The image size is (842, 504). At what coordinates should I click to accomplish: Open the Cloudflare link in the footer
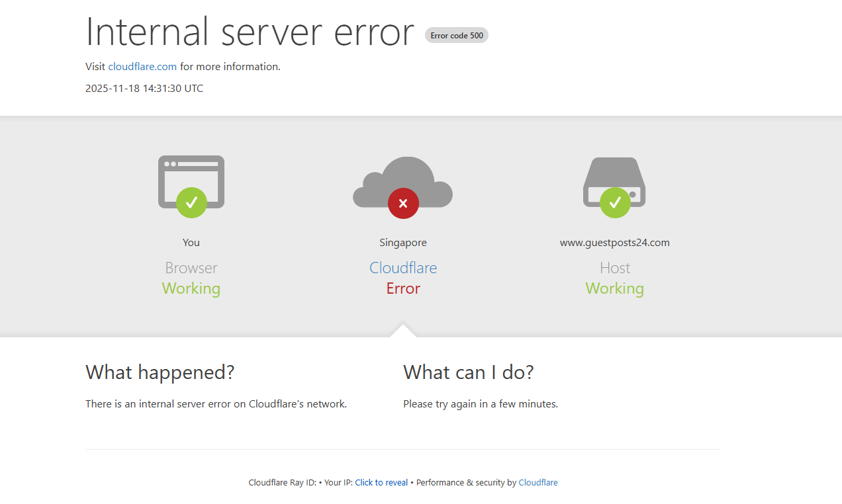point(538,482)
